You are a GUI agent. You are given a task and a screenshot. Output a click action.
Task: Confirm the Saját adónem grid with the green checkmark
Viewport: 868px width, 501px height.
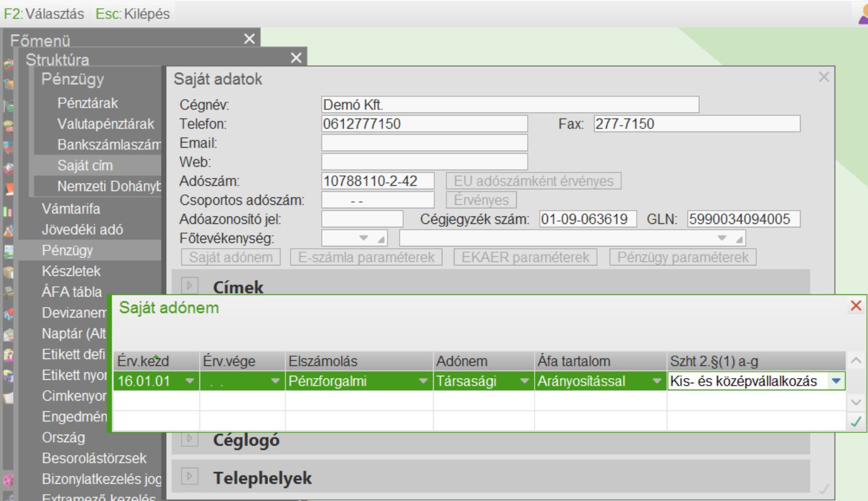(856, 422)
